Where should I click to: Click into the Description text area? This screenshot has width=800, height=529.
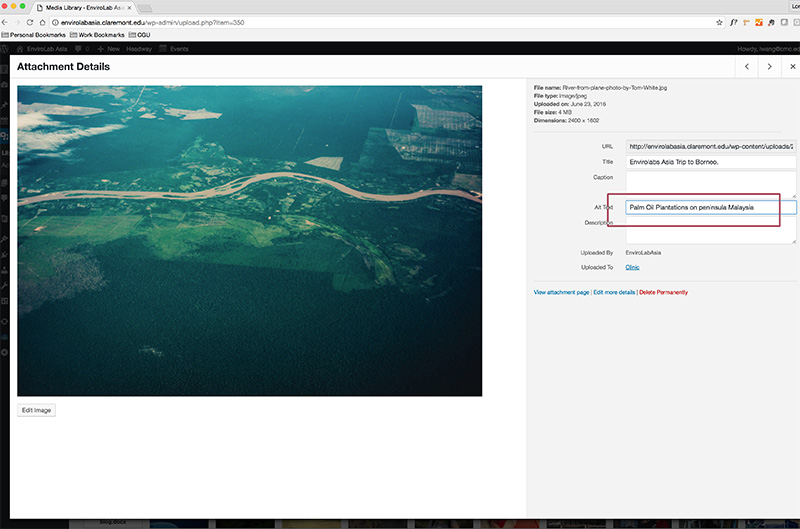(711, 230)
